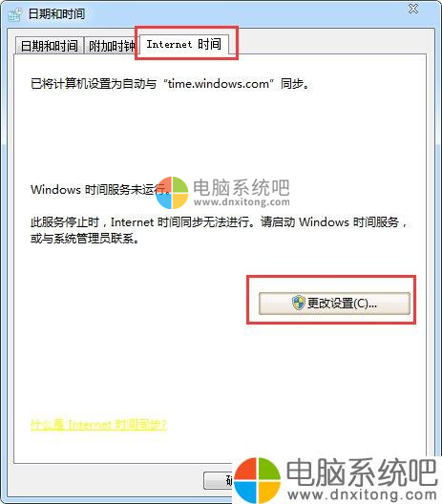Click the 或与系统管理员联系 text line
The height and width of the screenshot is (504, 442).
click(x=85, y=239)
